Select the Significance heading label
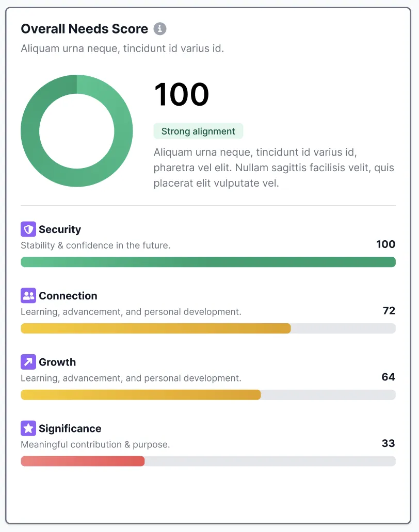 70,428
